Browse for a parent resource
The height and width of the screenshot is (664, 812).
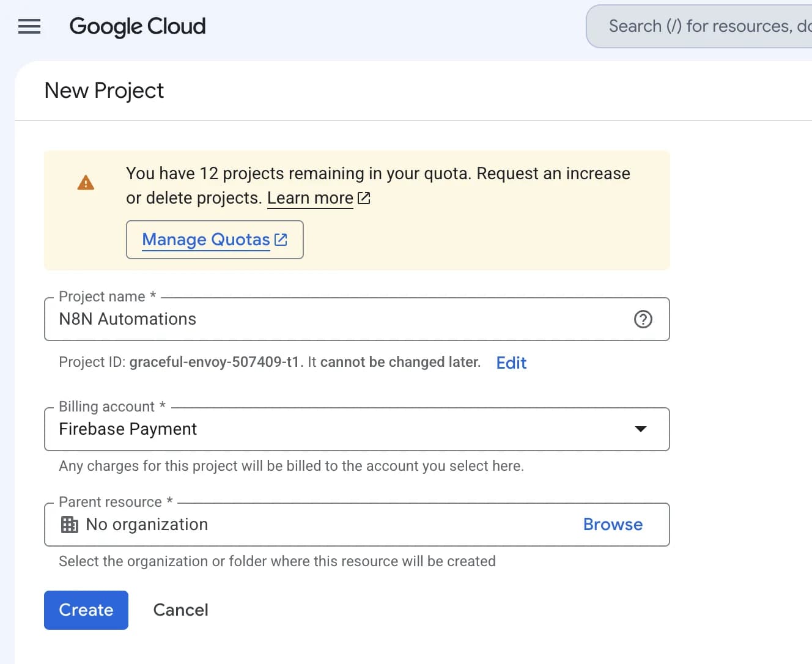pyautogui.click(x=613, y=525)
